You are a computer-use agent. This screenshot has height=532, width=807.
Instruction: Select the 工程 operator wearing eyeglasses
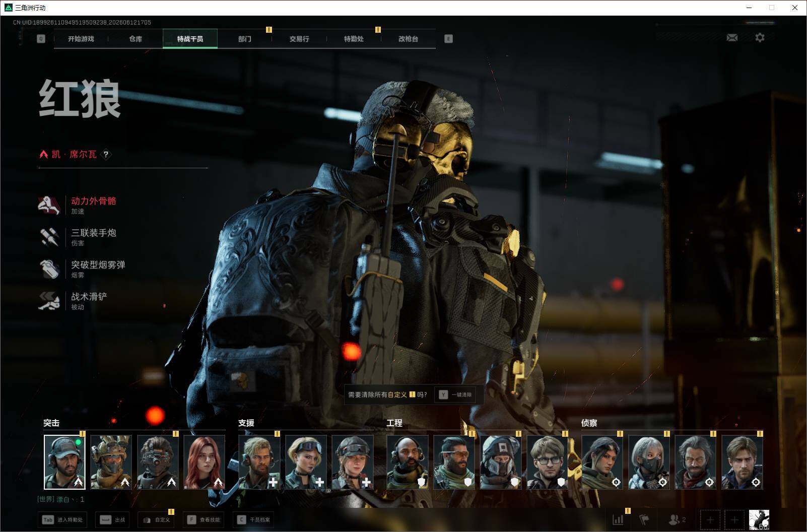click(548, 462)
